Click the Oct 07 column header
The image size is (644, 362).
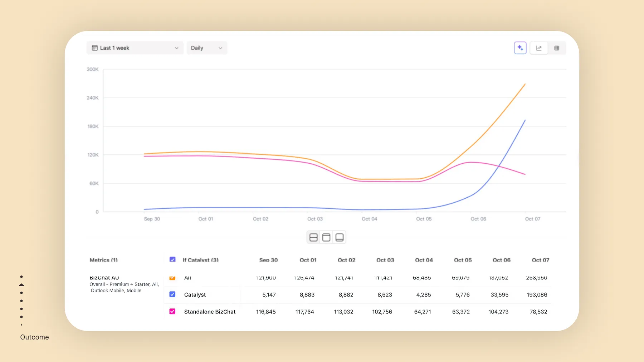[x=540, y=260]
